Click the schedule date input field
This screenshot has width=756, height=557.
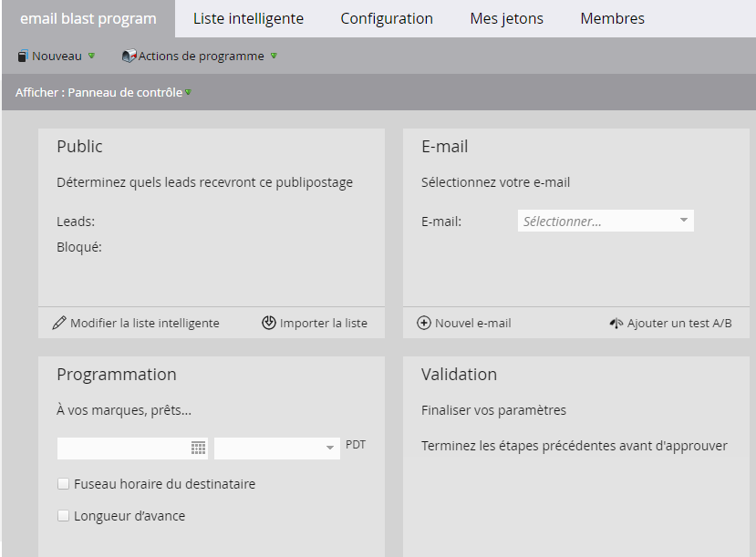tap(123, 448)
